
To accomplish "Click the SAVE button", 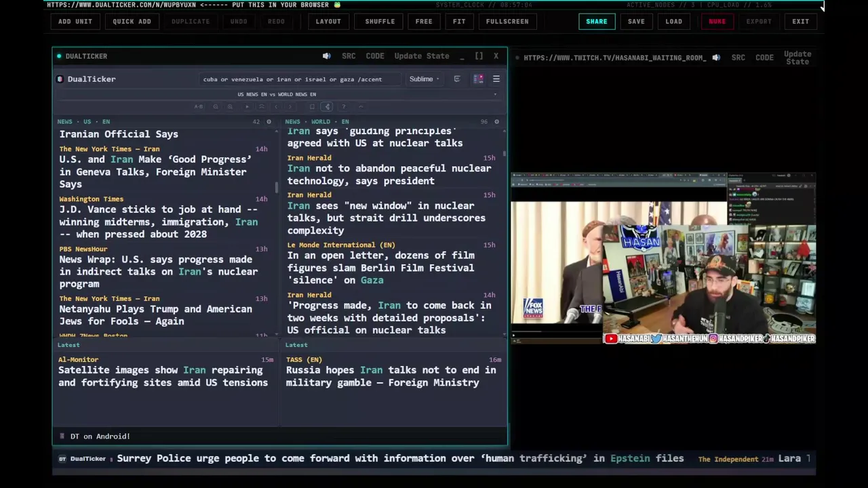I will 636,22.
